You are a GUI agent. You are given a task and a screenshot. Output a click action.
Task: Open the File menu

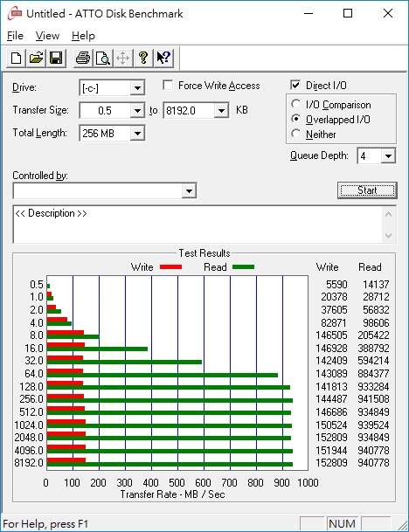coord(15,36)
